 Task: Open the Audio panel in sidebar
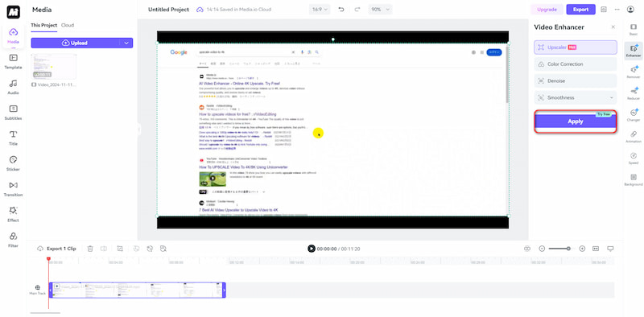pos(13,87)
